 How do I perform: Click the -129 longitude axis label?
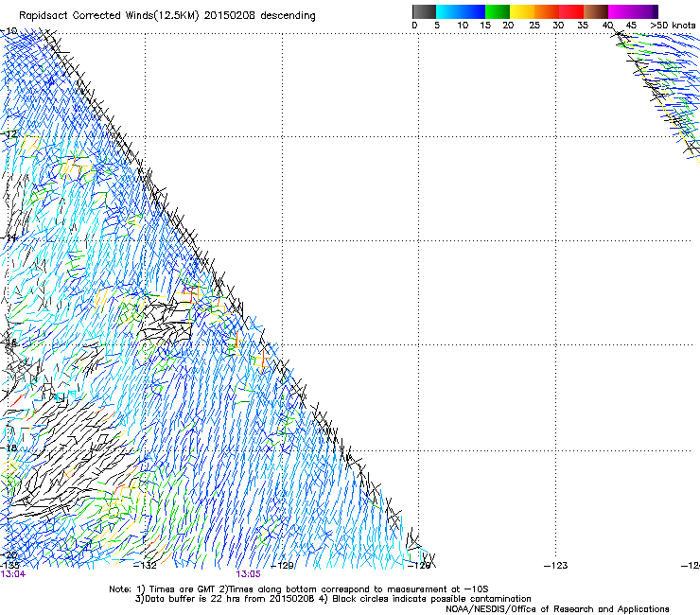click(x=282, y=566)
